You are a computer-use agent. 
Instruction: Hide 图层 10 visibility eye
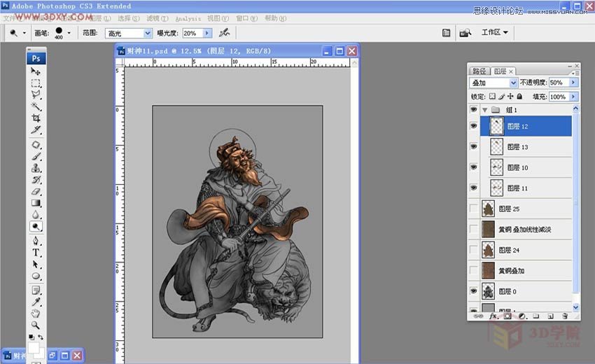[474, 167]
